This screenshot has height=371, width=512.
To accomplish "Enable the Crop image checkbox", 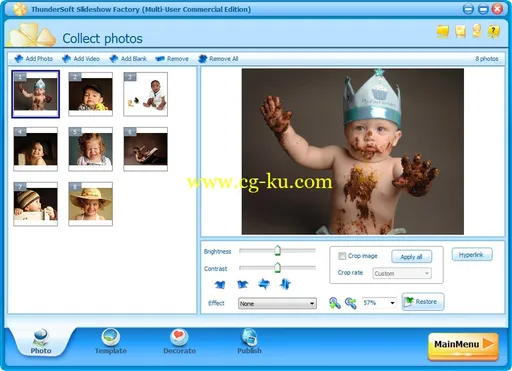I will [x=342, y=256].
